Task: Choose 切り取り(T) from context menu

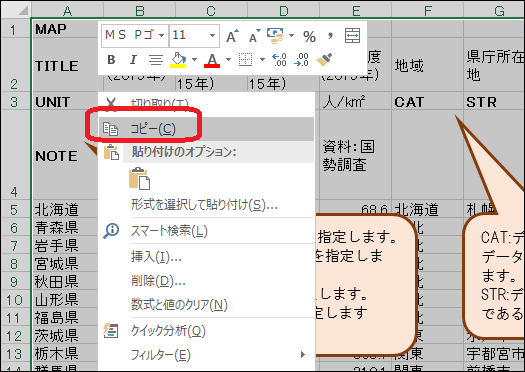Action: click(207, 104)
